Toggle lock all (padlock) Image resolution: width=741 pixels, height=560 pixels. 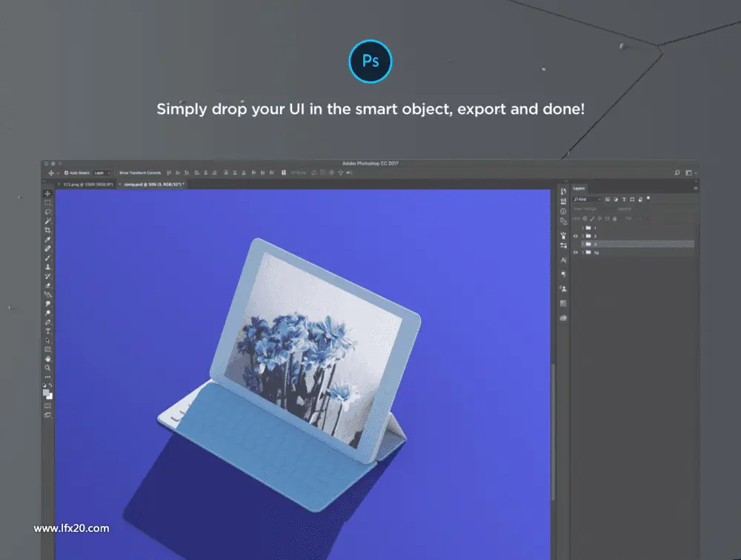[x=615, y=219]
